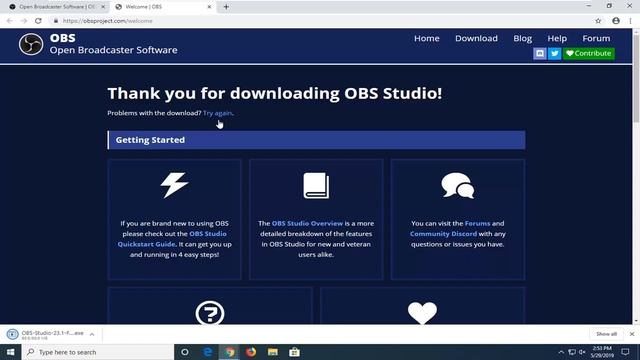Viewport: 640px width, 360px height.
Task: Open the OBS Studio Overview link
Action: [307, 224]
